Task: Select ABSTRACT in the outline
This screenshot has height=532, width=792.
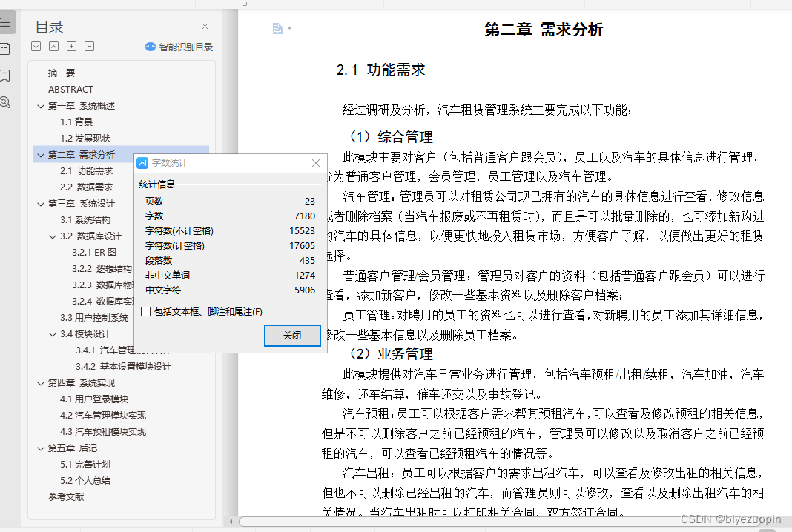Action: coord(70,90)
